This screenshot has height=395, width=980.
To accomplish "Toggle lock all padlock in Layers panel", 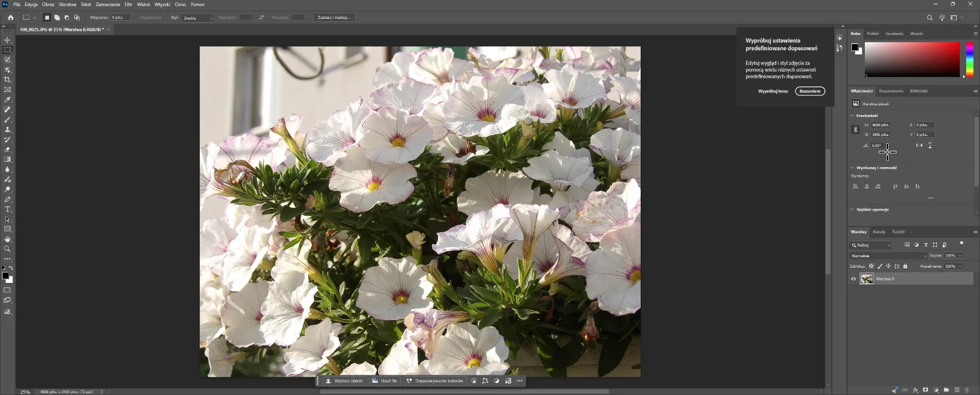I will 905,266.
